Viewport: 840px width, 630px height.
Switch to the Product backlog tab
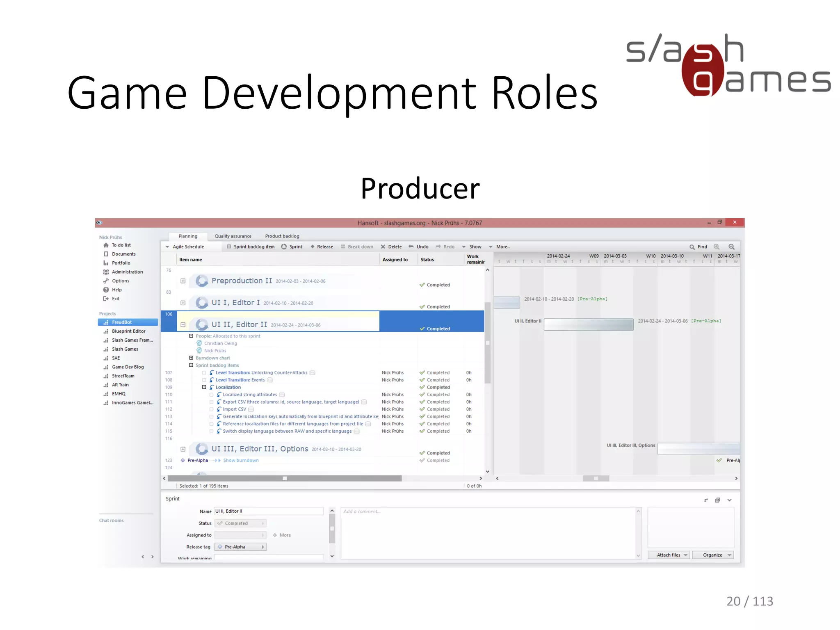[282, 236]
